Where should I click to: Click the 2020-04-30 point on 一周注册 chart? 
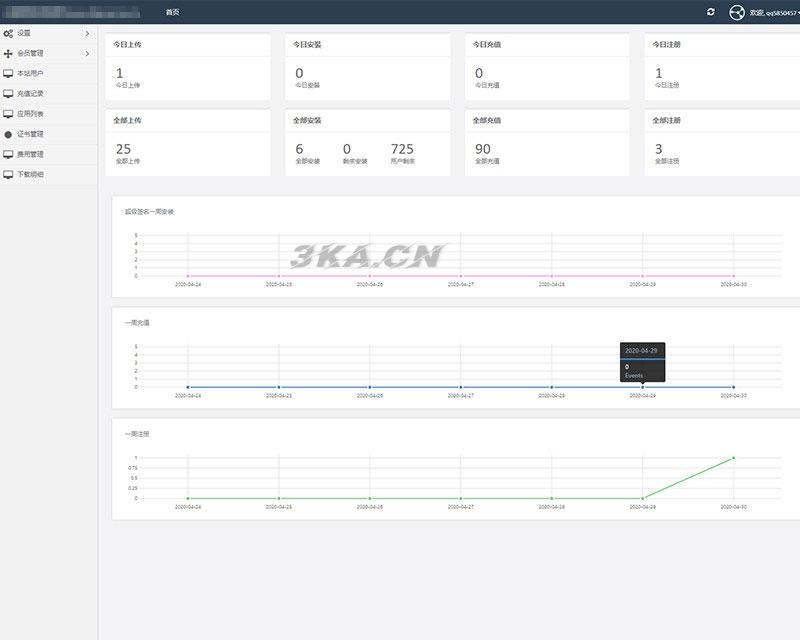[x=733, y=458]
